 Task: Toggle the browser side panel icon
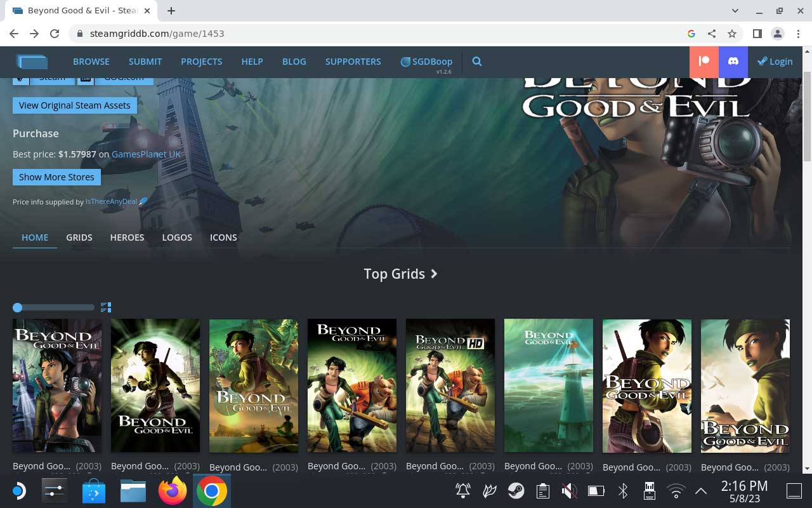click(x=757, y=34)
